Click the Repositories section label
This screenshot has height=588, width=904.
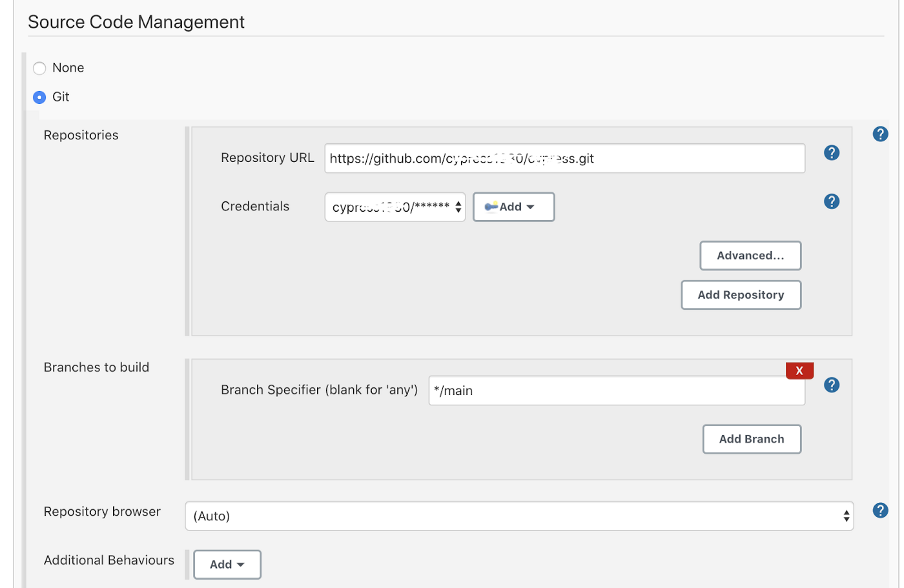(81, 136)
